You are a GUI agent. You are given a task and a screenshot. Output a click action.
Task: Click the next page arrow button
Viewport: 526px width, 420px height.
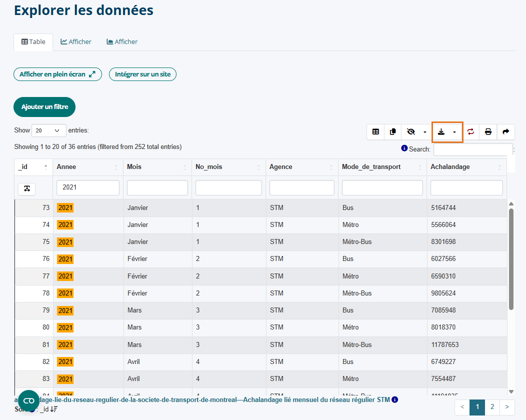[x=507, y=407]
